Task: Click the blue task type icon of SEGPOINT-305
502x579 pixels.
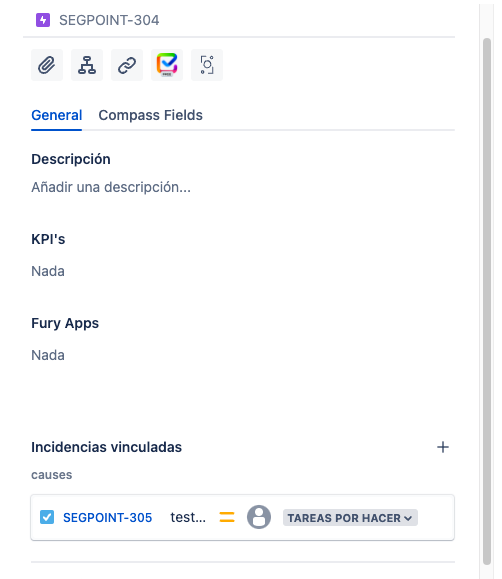Action: 47,517
